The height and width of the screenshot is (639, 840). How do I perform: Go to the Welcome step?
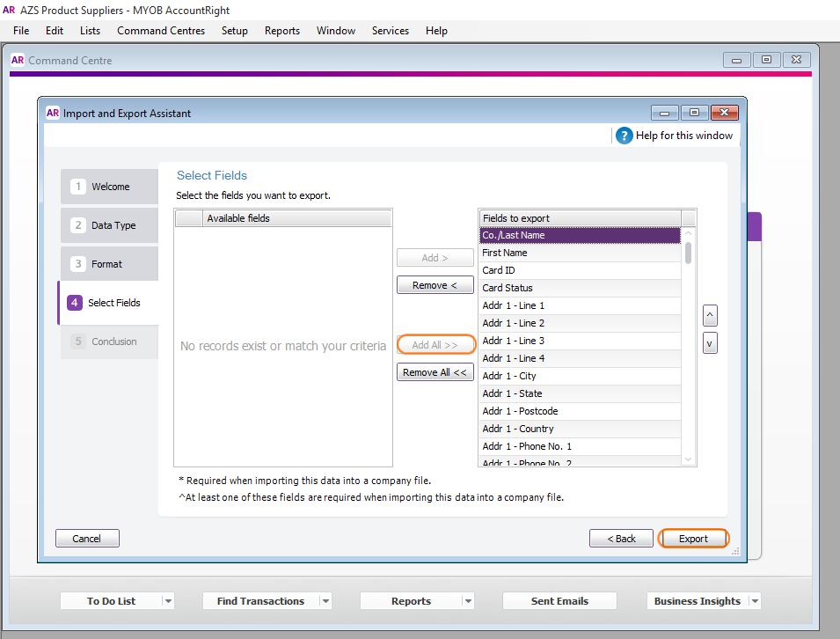pyautogui.click(x=109, y=187)
